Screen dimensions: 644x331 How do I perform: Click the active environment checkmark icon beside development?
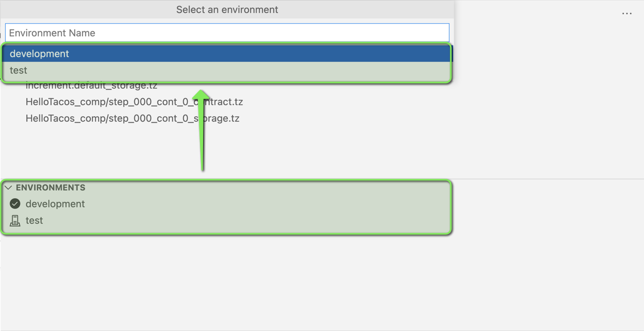[15, 204]
